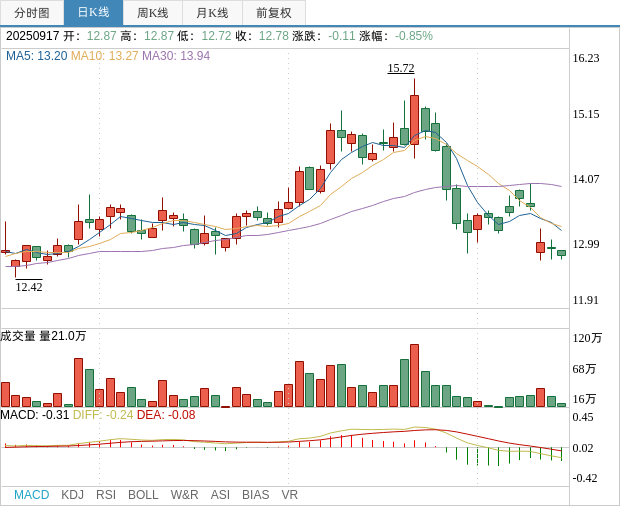
Task: Select the BOLL indicator
Action: tap(143, 495)
